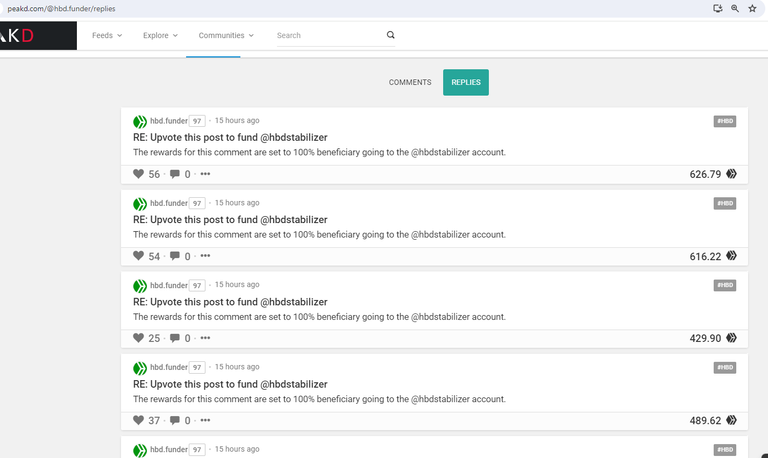Click the 489.62 payout value
Screen dimensions: 768x458
click(x=705, y=421)
